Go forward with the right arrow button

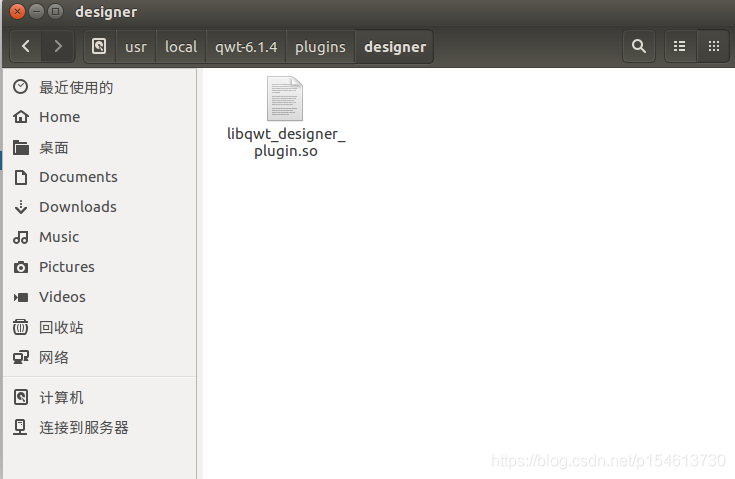pyautogui.click(x=58, y=46)
